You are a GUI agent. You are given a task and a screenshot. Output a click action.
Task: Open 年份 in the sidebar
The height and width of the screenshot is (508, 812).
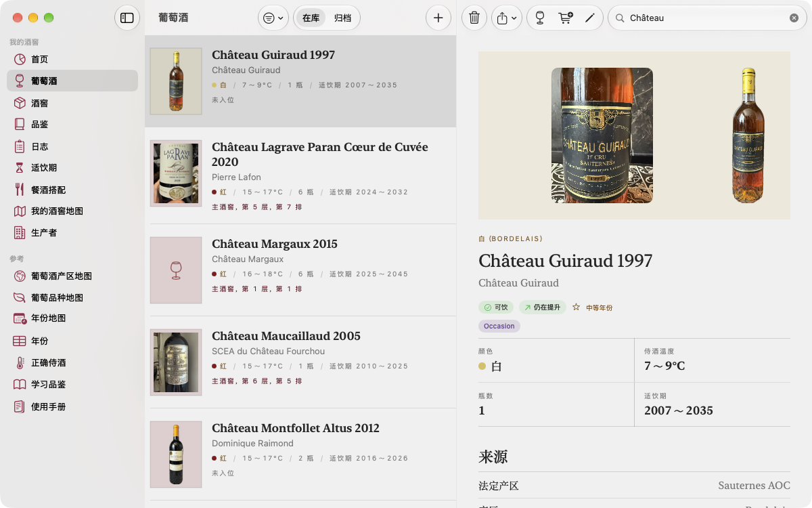(x=72, y=341)
